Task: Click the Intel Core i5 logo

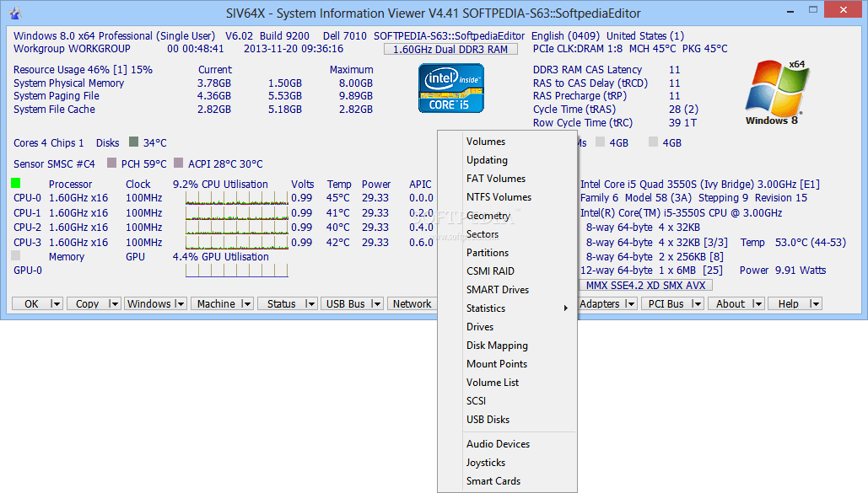Action: click(x=451, y=88)
